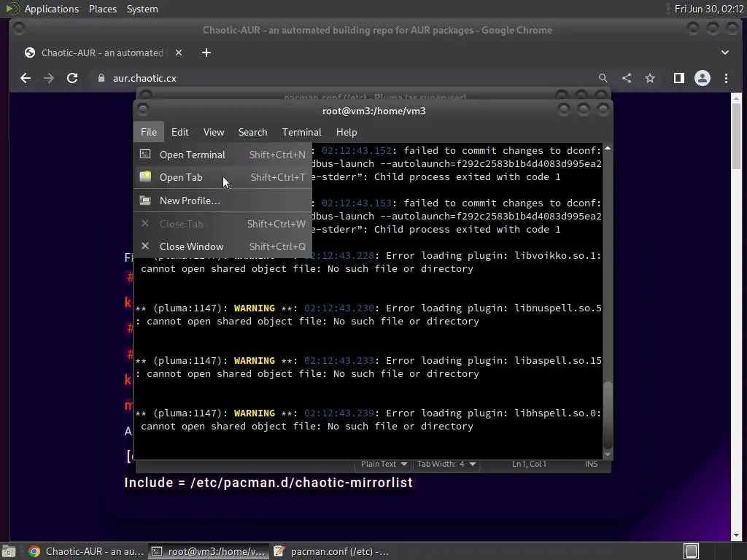Open the View menu in the terminal

click(214, 133)
